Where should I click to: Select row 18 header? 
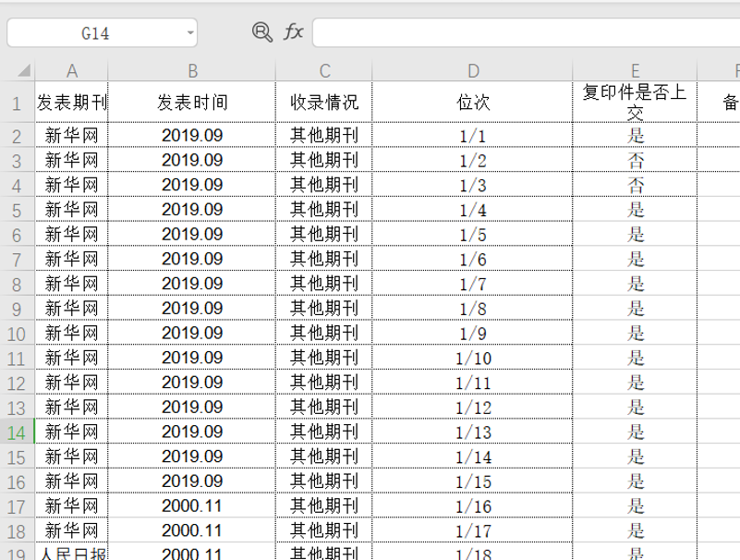click(x=17, y=530)
